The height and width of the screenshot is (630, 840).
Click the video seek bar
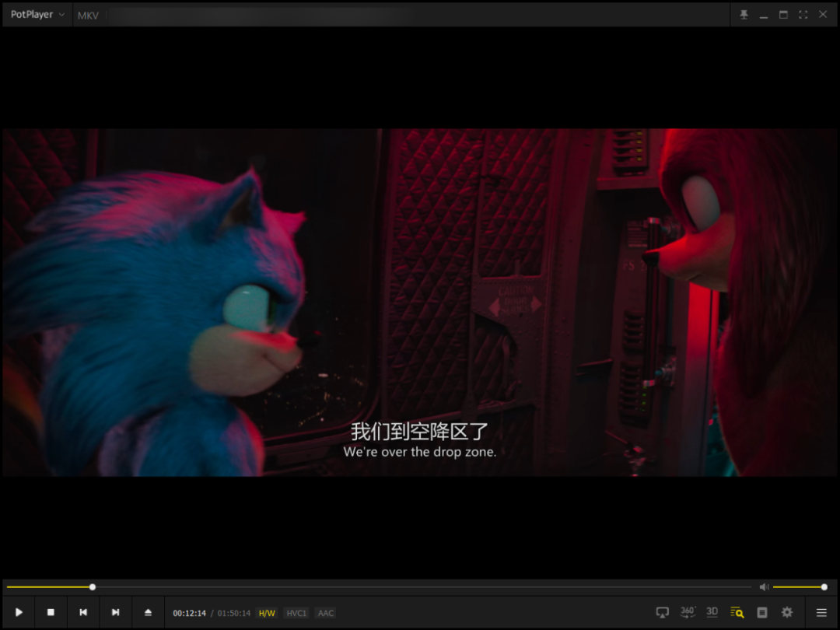[x=389, y=587]
